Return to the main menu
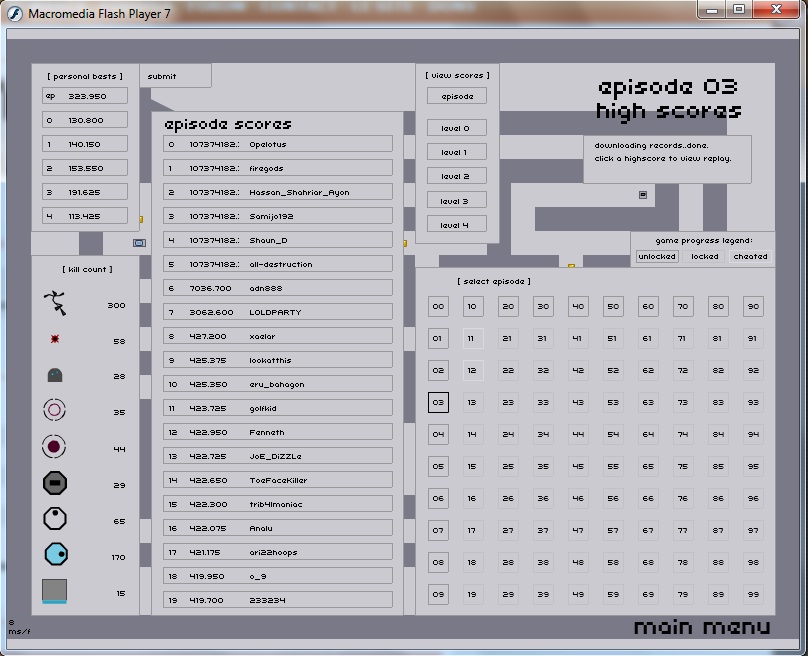Image resolution: width=808 pixels, height=656 pixels. click(702, 627)
